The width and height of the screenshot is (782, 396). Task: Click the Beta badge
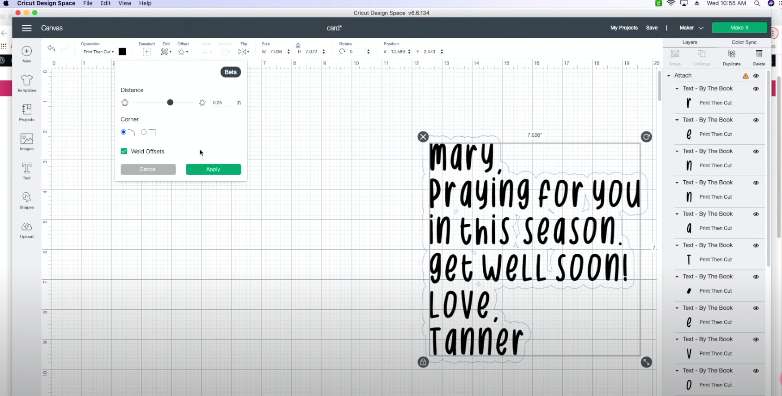pos(230,72)
